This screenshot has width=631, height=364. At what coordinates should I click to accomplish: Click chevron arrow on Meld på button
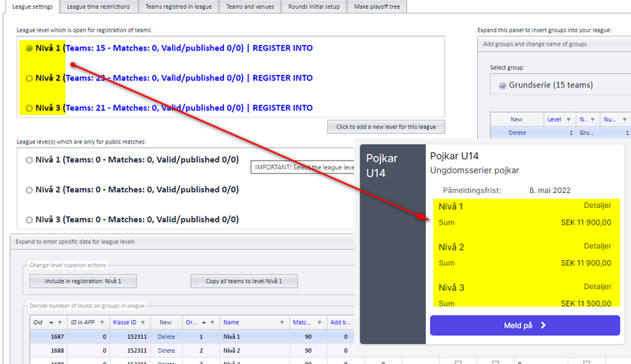pos(543,325)
